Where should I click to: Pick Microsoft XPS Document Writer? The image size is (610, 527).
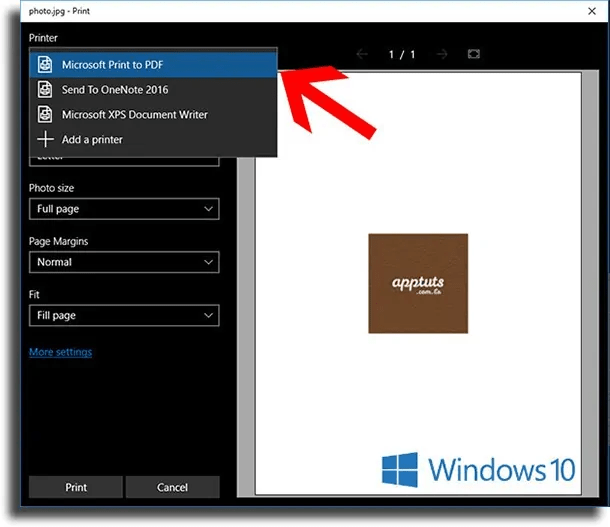[x=153, y=115]
